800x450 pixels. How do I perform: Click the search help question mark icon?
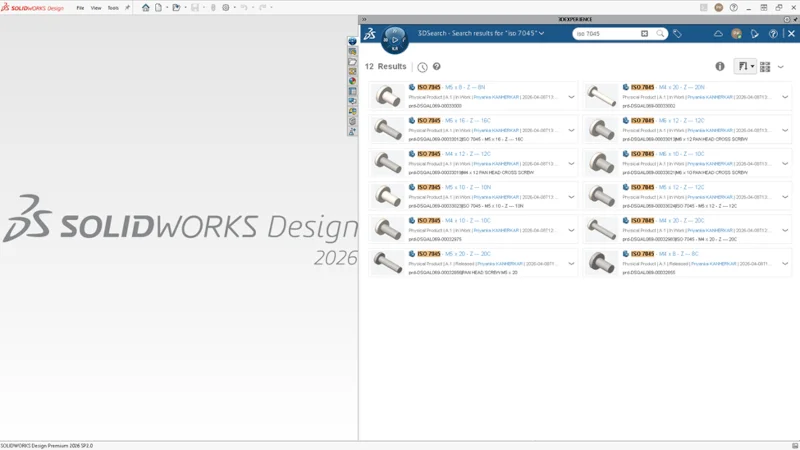(x=437, y=66)
